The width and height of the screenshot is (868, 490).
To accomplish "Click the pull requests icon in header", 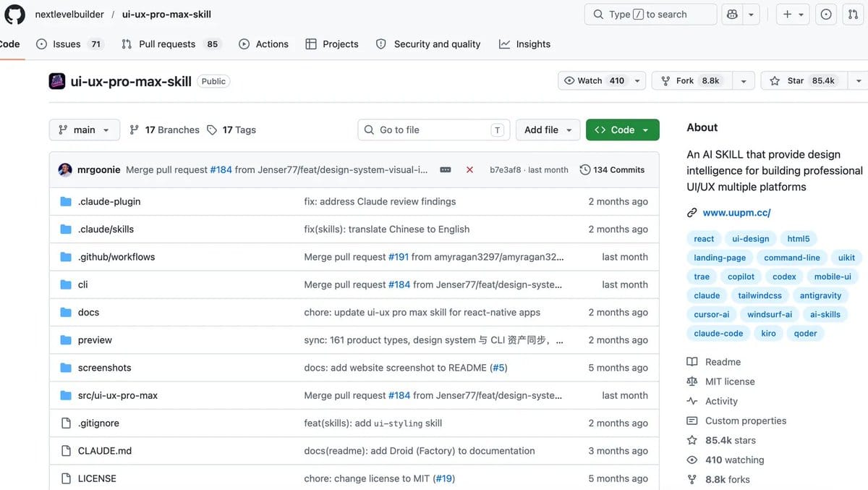I will 853,14.
